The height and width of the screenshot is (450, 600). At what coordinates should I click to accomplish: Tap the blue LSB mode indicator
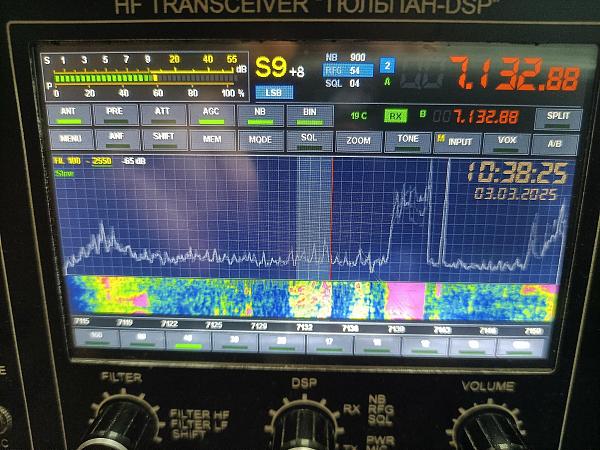(274, 93)
